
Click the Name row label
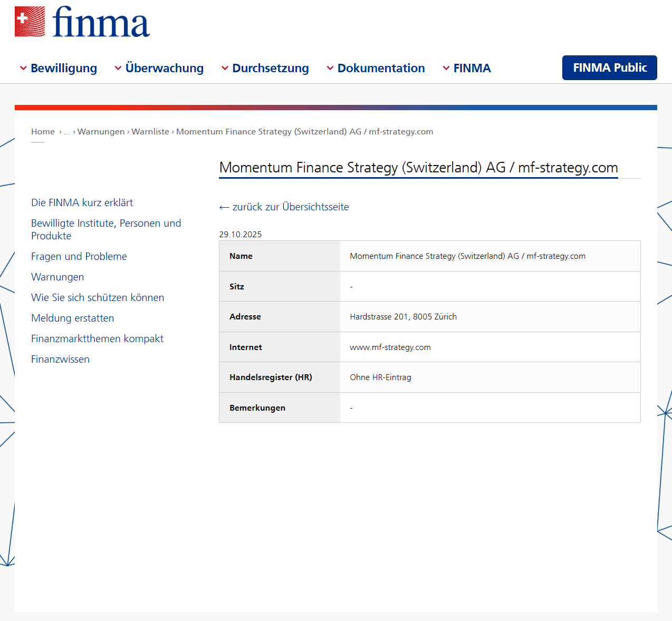pyautogui.click(x=241, y=256)
